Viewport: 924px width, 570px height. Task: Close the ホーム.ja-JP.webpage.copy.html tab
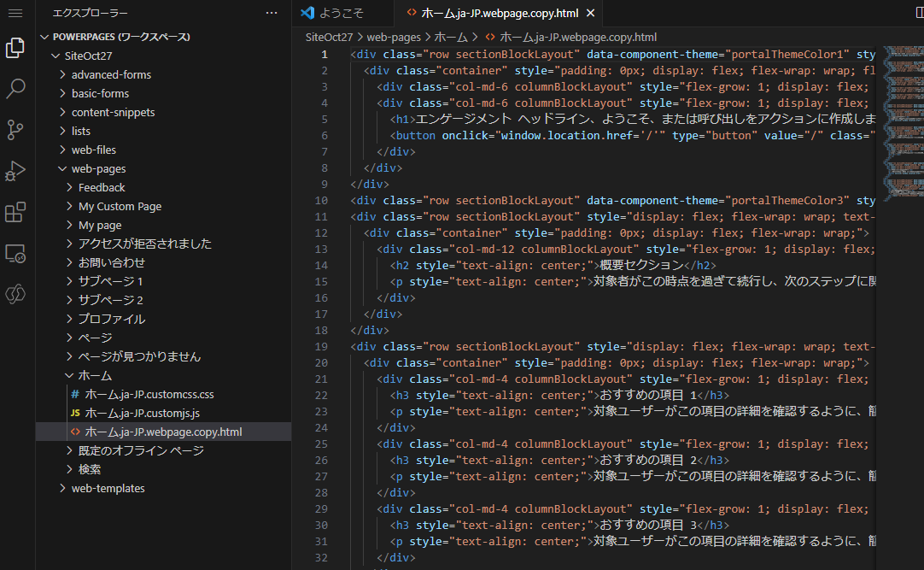[x=590, y=13]
